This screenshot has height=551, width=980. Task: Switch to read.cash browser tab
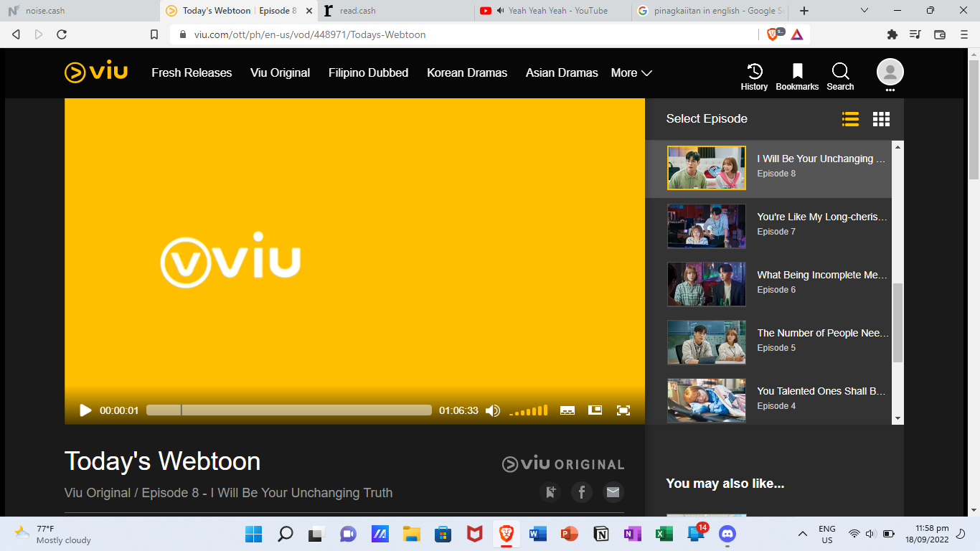395,11
